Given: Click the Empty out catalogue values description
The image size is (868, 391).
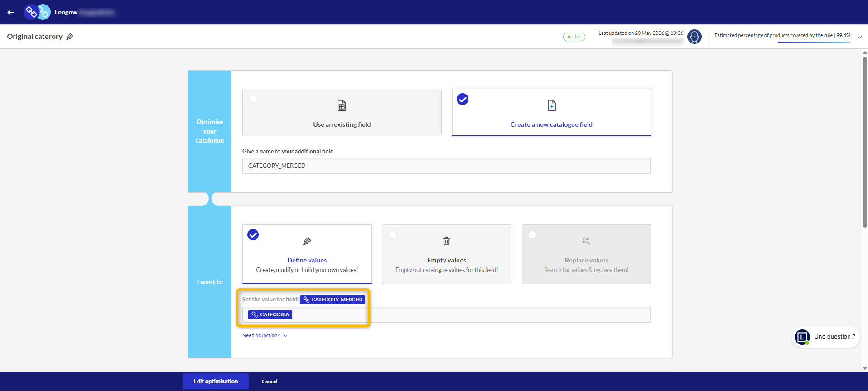Looking at the screenshot, I should (447, 270).
